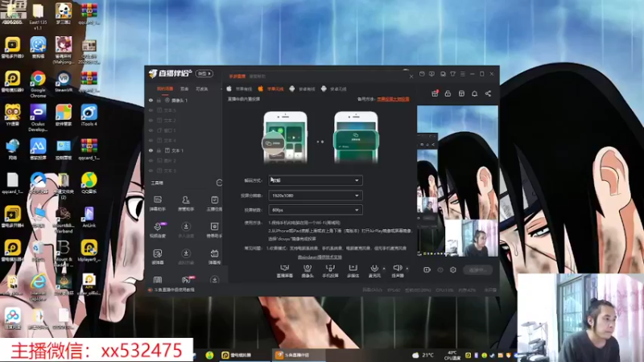Expand speaker options arrow
644x362 pixels.
click(x=407, y=269)
